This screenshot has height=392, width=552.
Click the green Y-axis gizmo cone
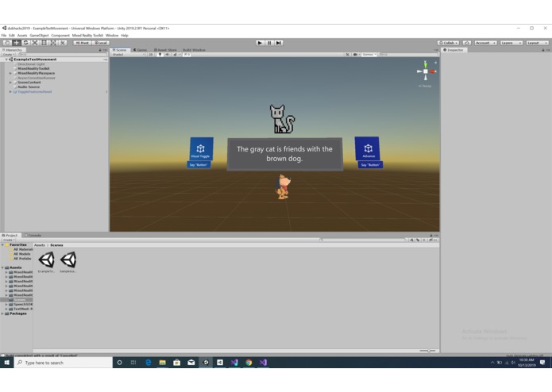click(425, 64)
